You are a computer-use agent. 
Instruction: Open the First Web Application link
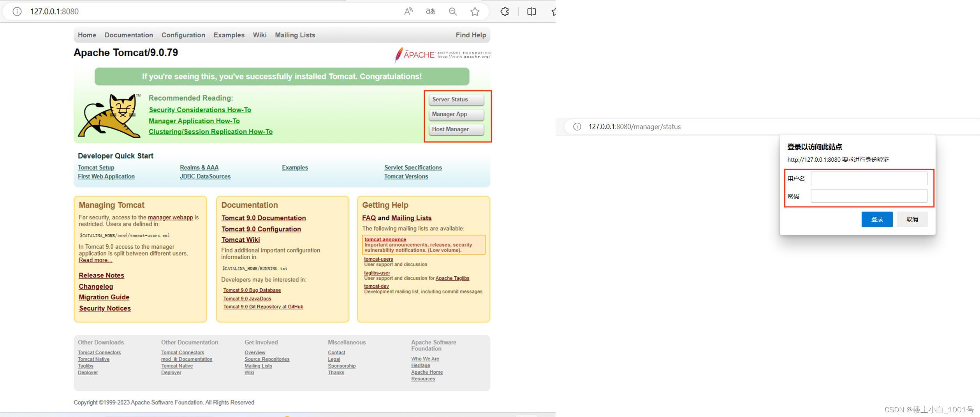[106, 177]
